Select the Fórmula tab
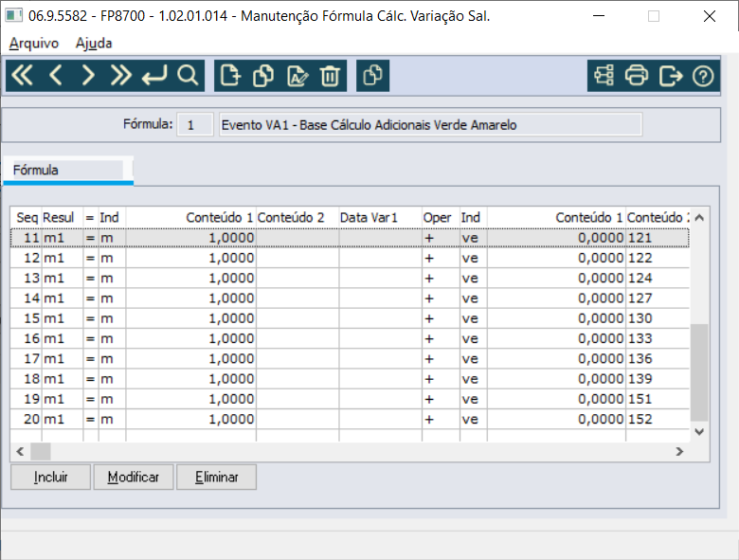Screen dimensions: 739x560 (68, 171)
